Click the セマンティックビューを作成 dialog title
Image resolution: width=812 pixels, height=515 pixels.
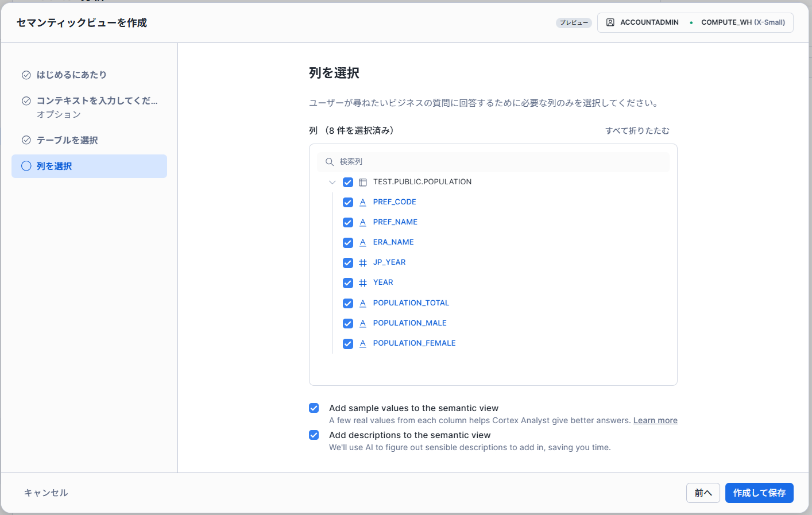82,22
